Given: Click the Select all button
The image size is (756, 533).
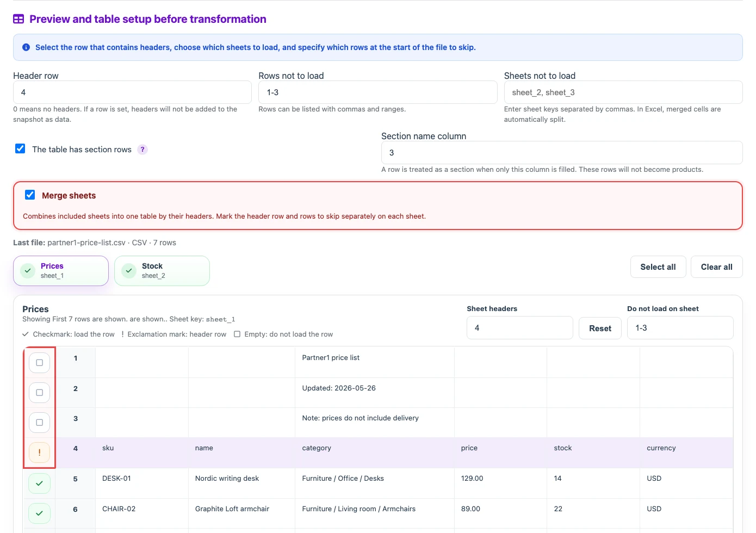Looking at the screenshot, I should (658, 267).
